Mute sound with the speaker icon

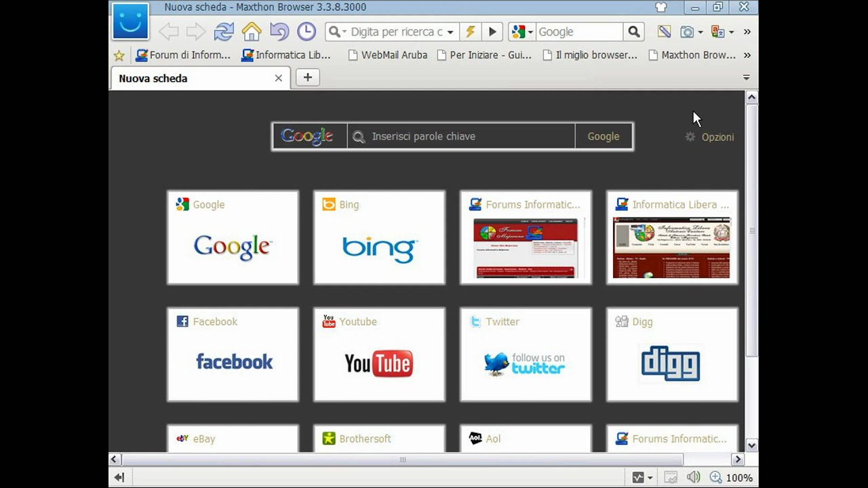click(x=693, y=478)
